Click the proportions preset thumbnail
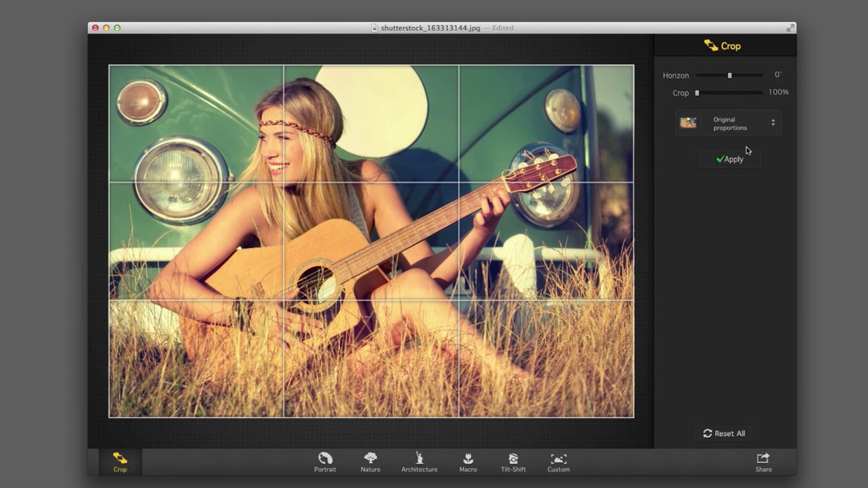 tap(688, 123)
